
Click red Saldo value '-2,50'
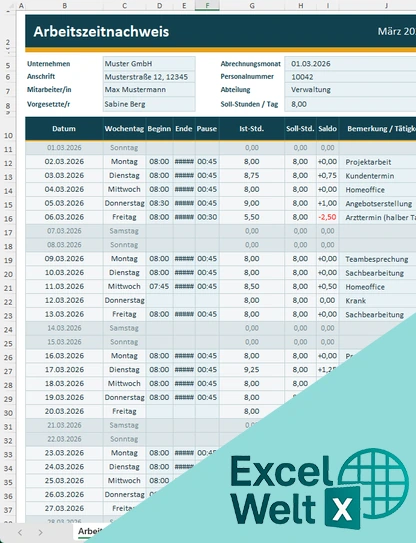click(x=327, y=217)
